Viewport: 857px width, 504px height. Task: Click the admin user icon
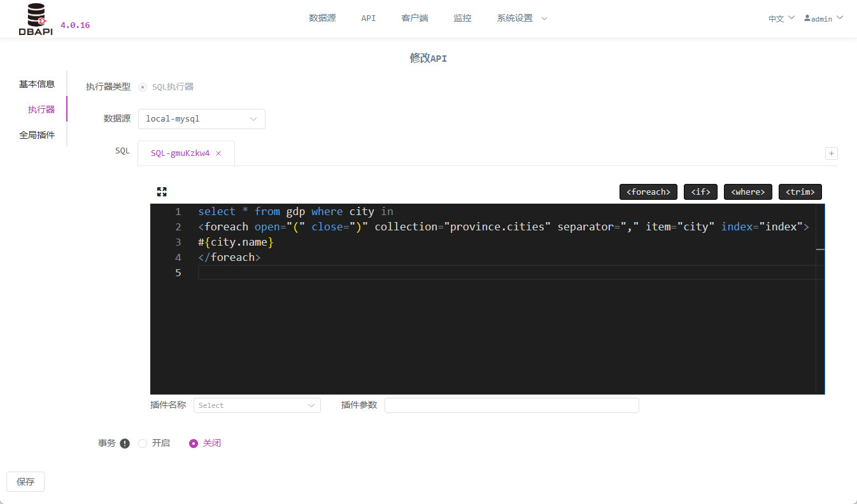[x=807, y=18]
